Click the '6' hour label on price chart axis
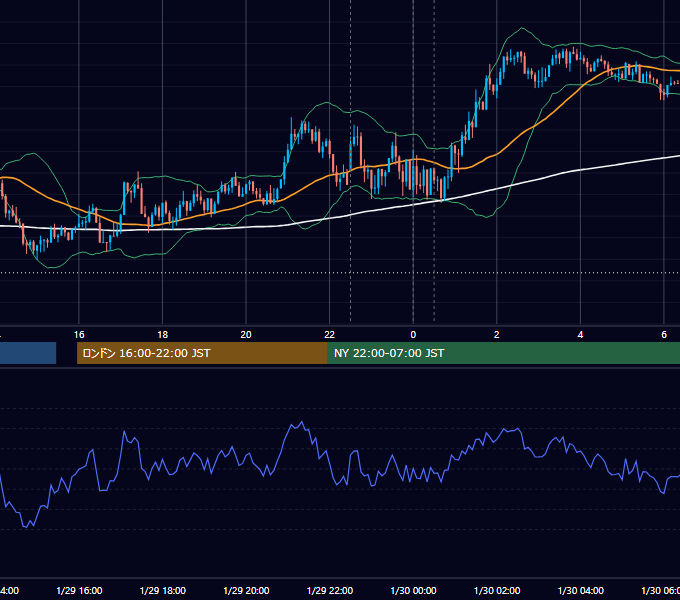This screenshot has width=680, height=600. coord(664,335)
